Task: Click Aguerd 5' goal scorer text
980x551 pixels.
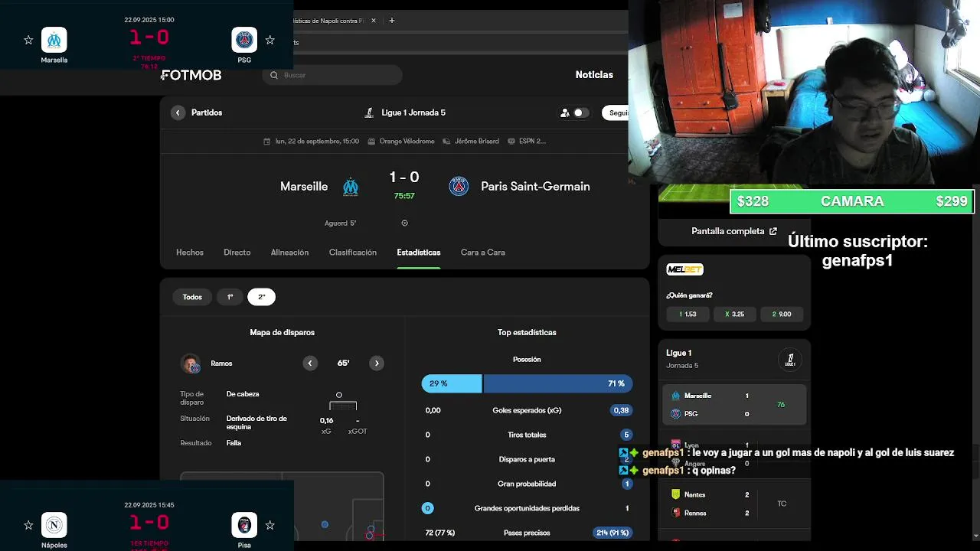Action: coord(340,223)
